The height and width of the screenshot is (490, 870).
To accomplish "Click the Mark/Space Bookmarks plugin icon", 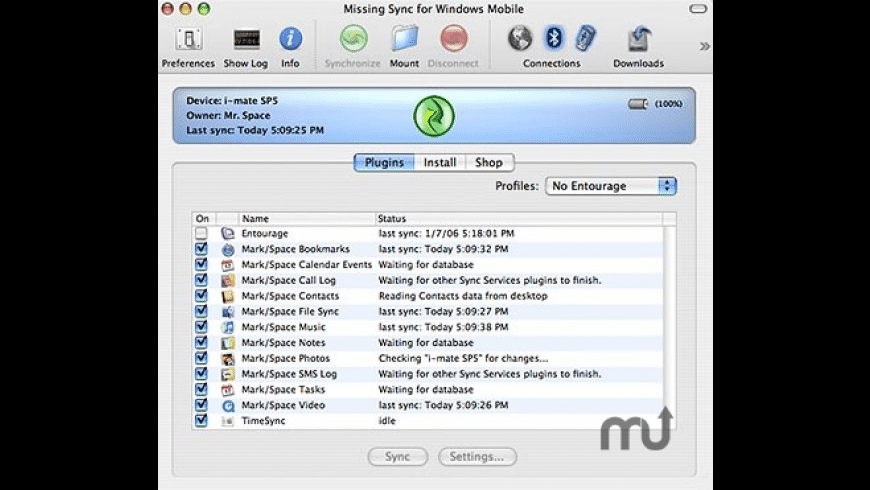I will [227, 249].
